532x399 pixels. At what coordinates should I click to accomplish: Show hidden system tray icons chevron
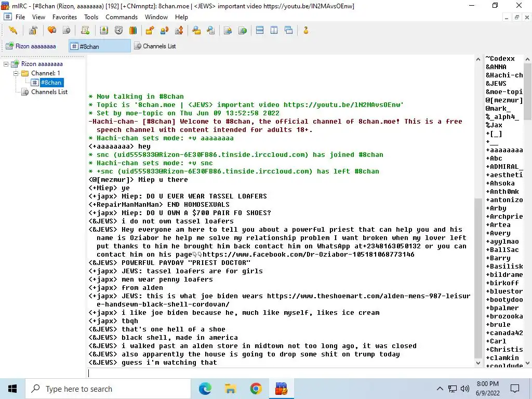coord(440,389)
